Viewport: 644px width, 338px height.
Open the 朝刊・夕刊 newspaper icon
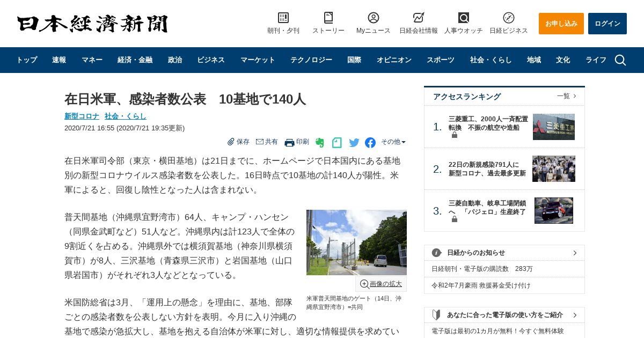click(x=283, y=18)
